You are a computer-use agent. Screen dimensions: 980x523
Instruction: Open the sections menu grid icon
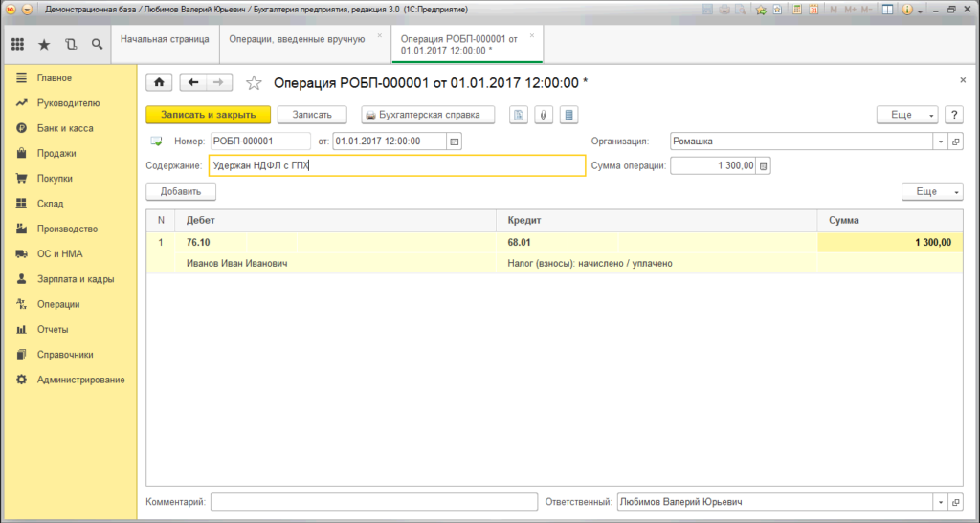[x=17, y=44]
